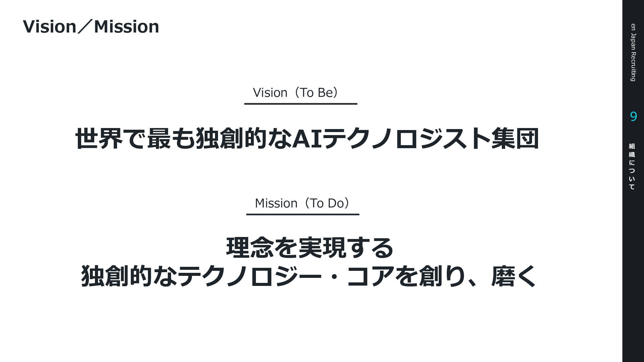Select the line 理念を実現する
This screenshot has height=362, width=644.
[x=310, y=247]
